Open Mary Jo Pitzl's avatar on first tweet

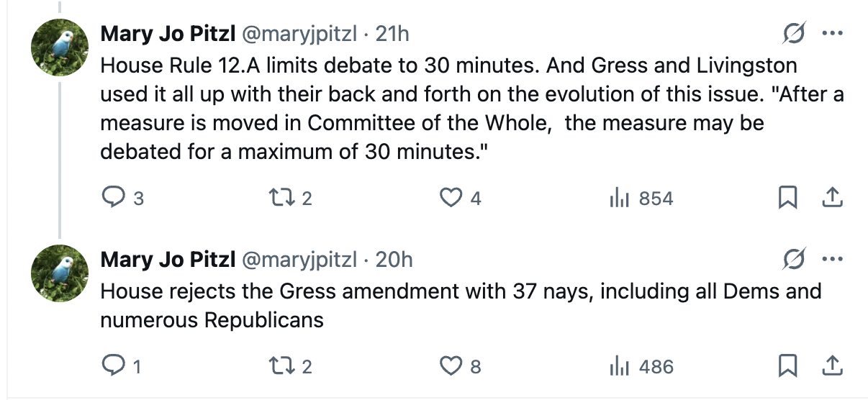pyautogui.click(x=59, y=47)
